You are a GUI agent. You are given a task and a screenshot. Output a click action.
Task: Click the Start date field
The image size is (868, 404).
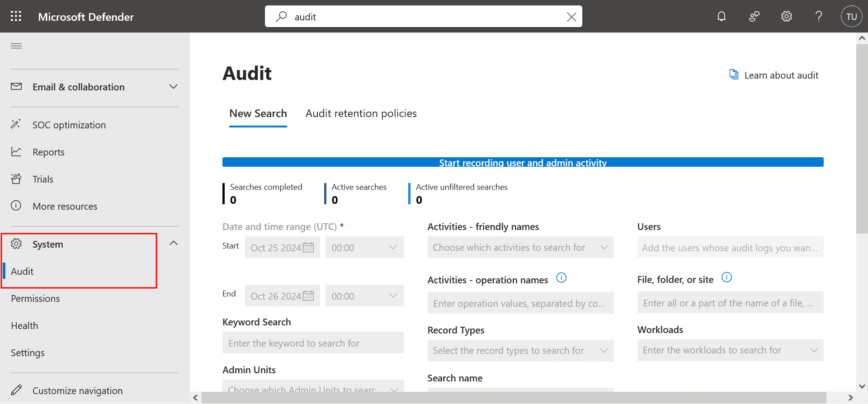pos(283,247)
